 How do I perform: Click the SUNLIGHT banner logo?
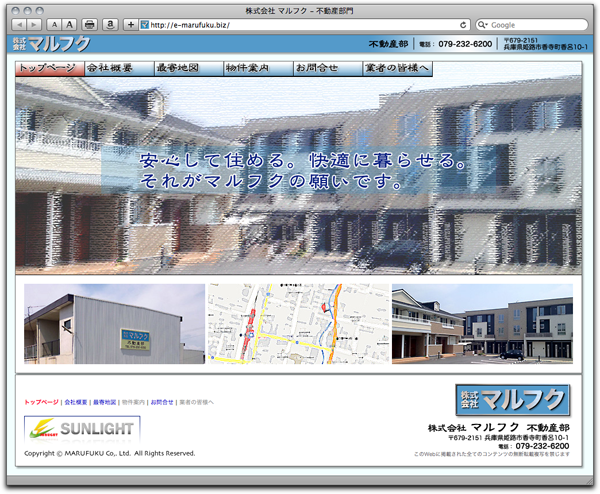(x=82, y=429)
